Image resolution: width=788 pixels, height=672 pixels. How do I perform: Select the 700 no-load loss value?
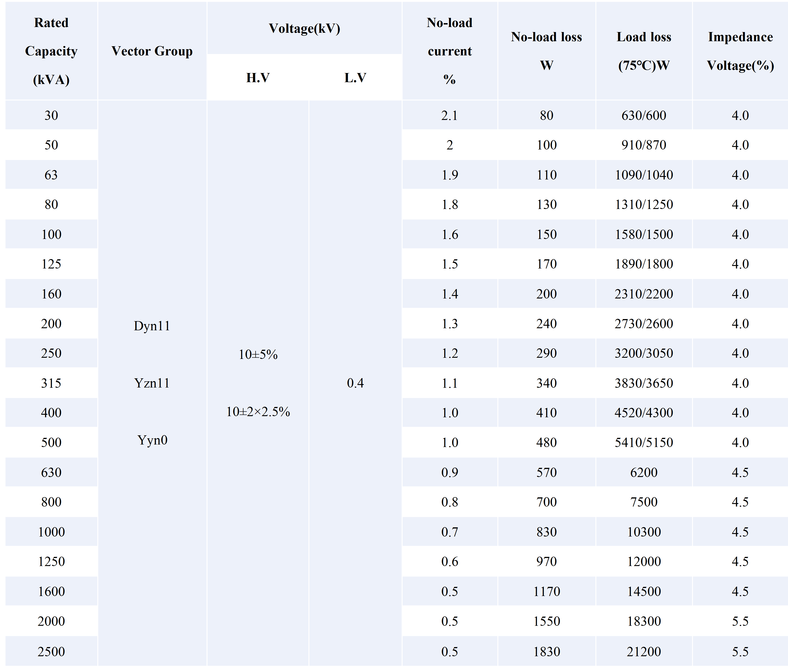[x=546, y=502]
